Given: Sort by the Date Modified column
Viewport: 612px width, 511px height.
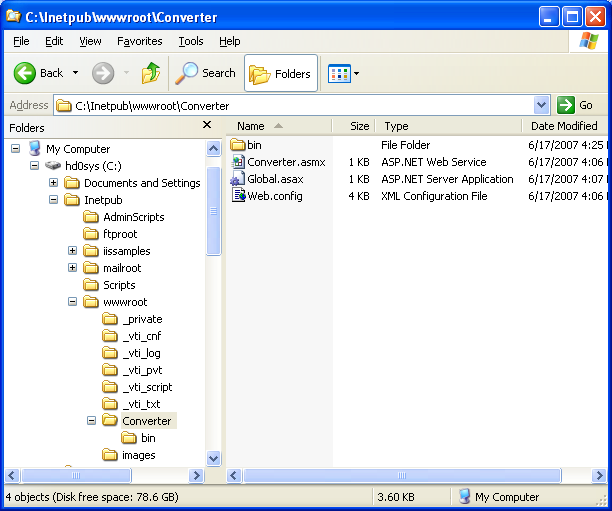Looking at the screenshot, I should (x=564, y=126).
